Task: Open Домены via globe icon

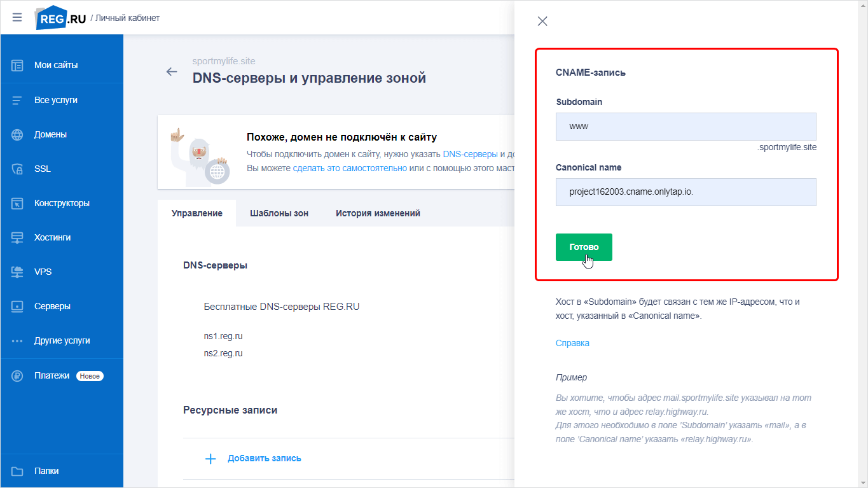Action: tap(17, 135)
